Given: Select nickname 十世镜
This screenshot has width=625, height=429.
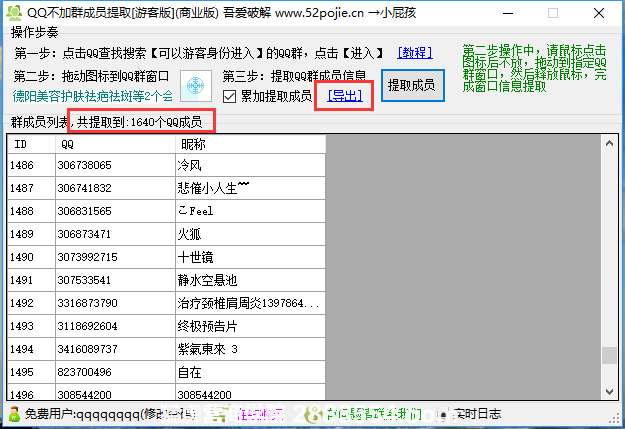Looking at the screenshot, I should [250, 257].
